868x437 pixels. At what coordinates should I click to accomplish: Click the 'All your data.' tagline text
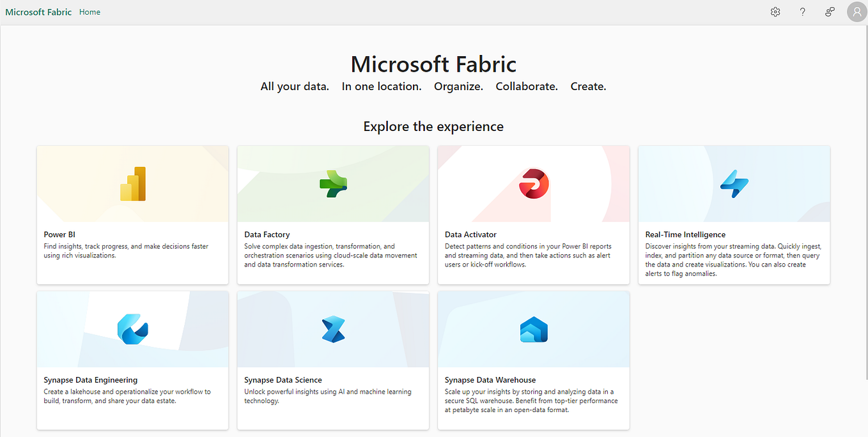(x=295, y=86)
